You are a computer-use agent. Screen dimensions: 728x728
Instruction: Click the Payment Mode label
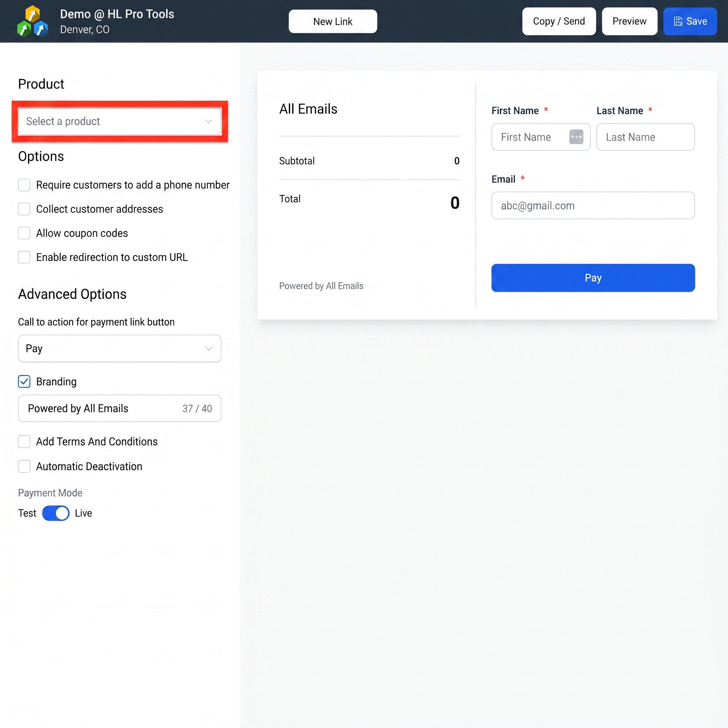click(50, 492)
